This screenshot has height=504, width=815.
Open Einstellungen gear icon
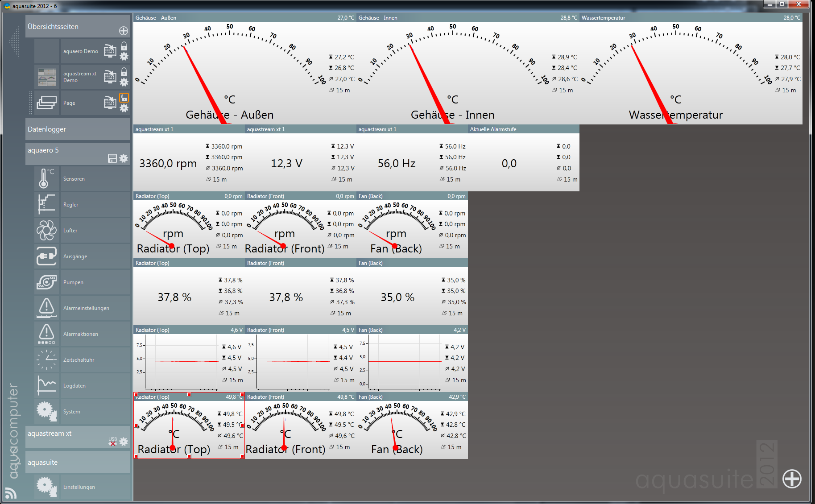[x=47, y=487]
